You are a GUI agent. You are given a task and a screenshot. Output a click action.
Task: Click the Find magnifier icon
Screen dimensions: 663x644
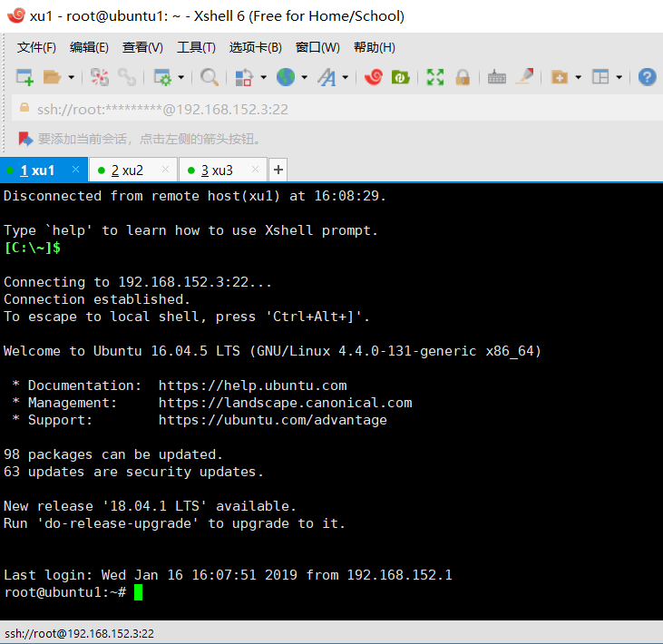tap(210, 77)
